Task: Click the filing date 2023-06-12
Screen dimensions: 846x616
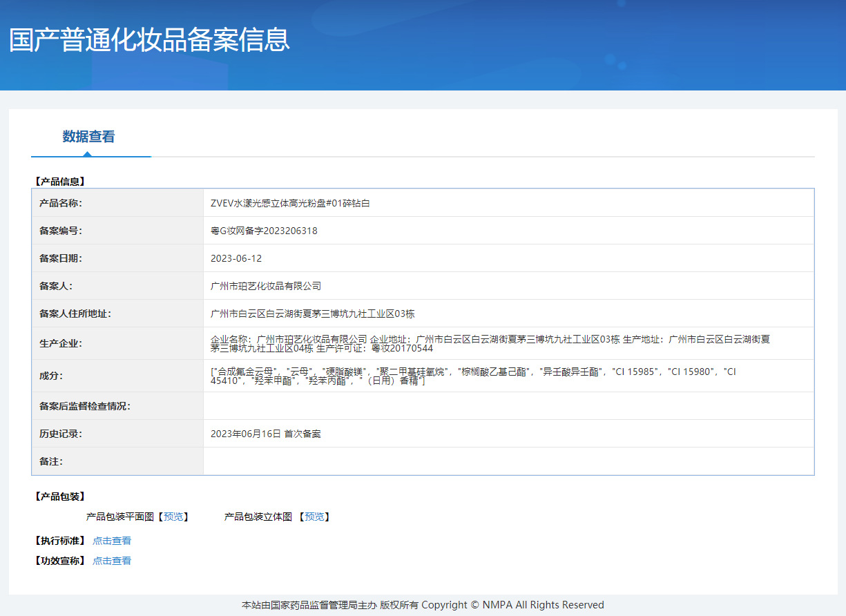Action: pos(236,258)
